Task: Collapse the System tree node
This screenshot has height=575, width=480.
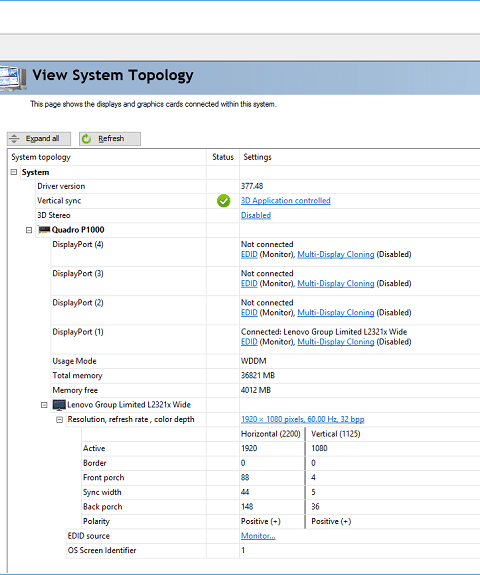Action: (14, 172)
